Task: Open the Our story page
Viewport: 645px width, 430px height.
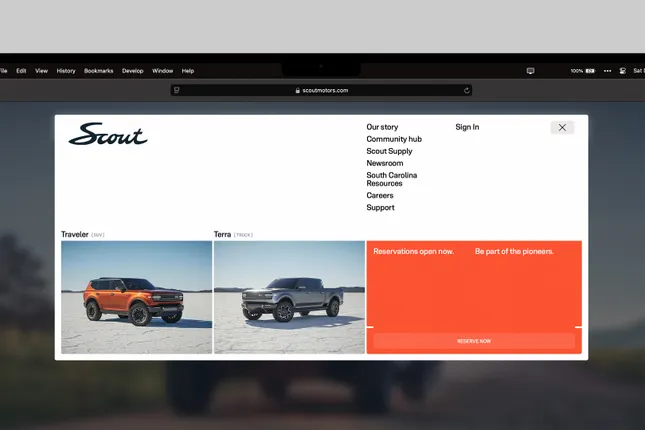Action: pos(382,127)
